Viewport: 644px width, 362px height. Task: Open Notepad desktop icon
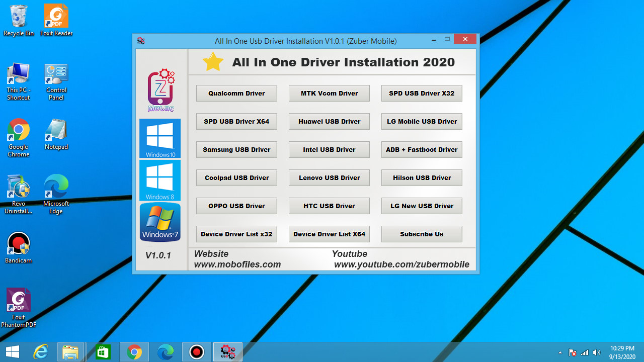(x=56, y=135)
